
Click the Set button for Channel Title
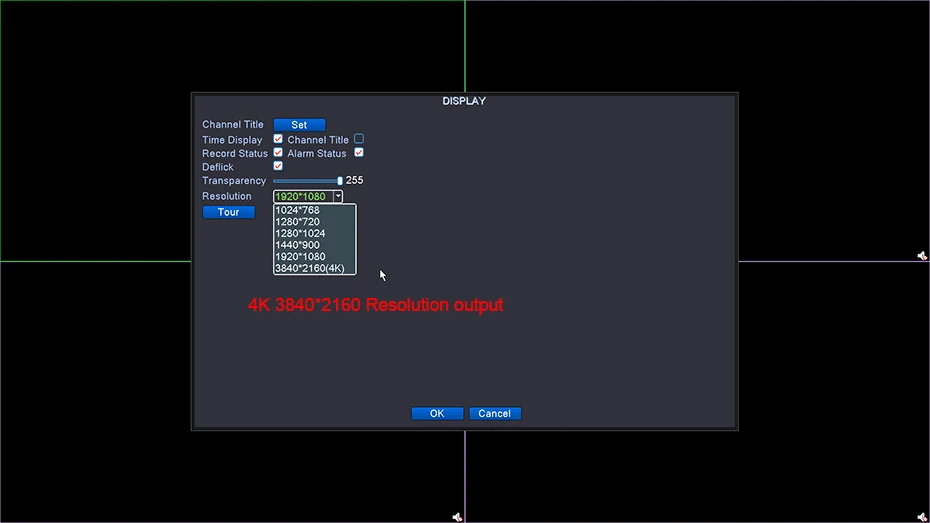click(299, 125)
